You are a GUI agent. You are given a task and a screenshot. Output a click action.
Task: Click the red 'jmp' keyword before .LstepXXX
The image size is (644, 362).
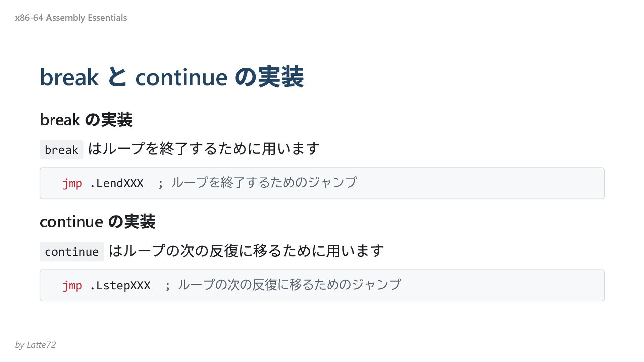tap(72, 286)
